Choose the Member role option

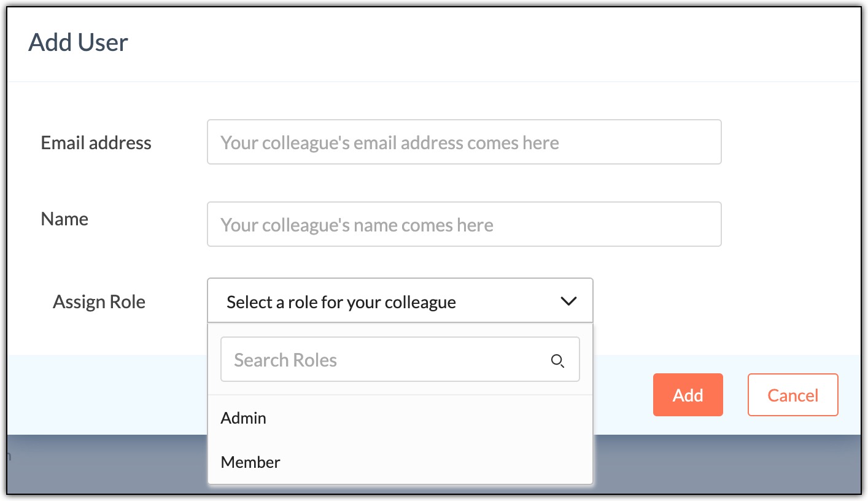click(x=250, y=462)
